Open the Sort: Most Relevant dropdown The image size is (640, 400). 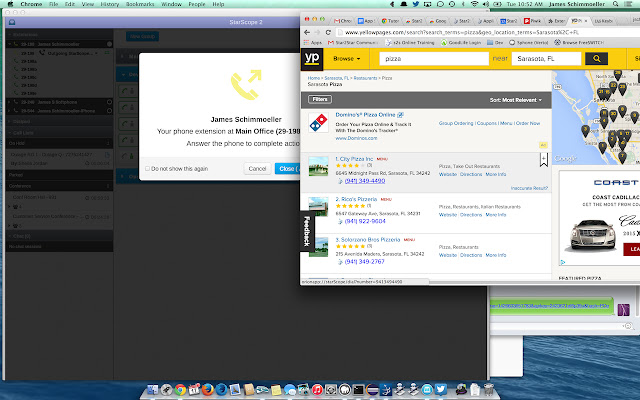point(516,100)
